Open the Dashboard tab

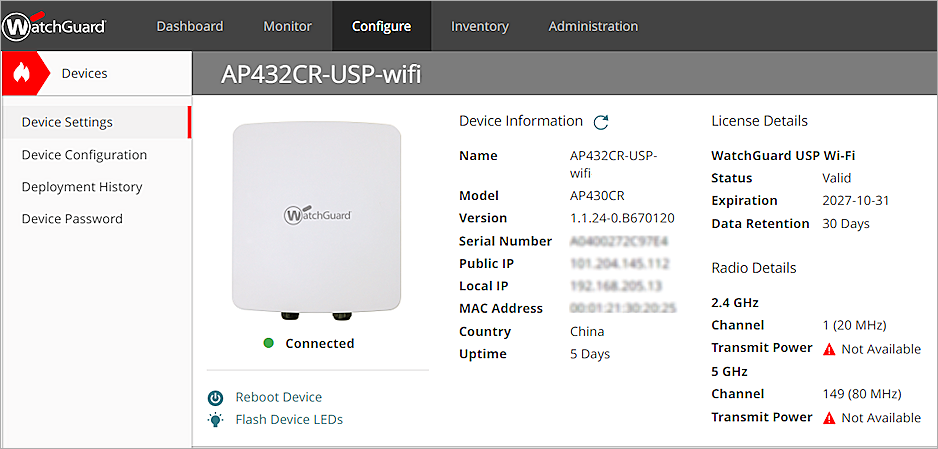click(x=190, y=26)
